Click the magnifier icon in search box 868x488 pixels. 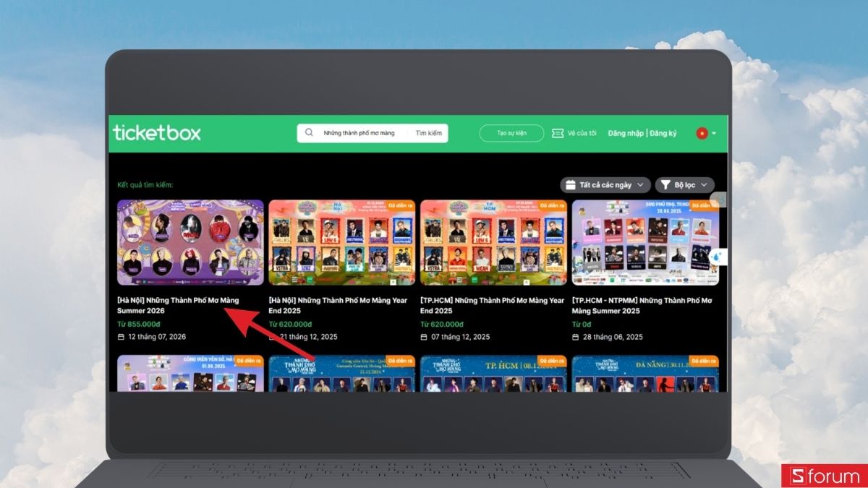(310, 133)
